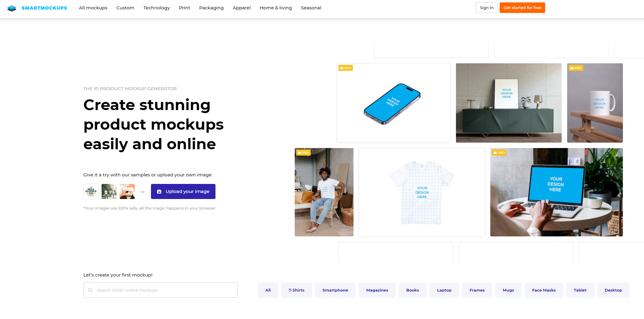Viewport: 644px width, 319px height.
Task: Select the Road Runner sample image
Action: [91, 191]
